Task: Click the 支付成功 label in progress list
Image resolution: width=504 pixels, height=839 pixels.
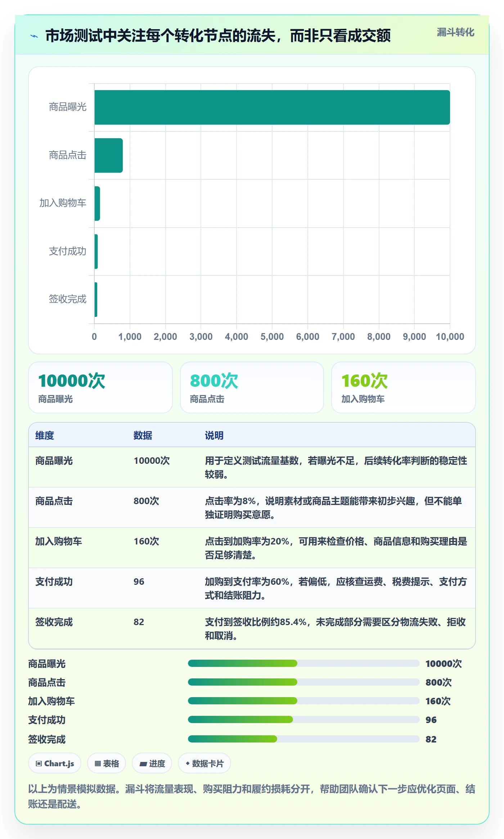Action: pos(47,720)
